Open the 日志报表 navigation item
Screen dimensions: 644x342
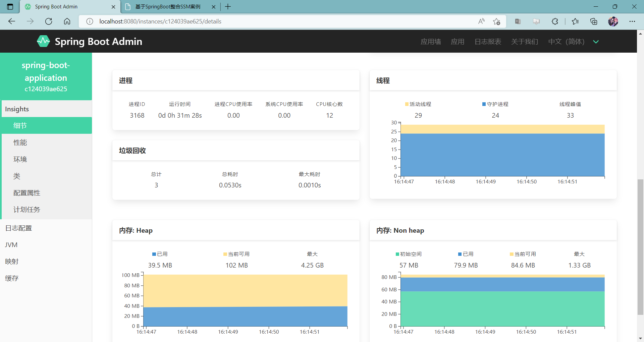[x=488, y=42]
